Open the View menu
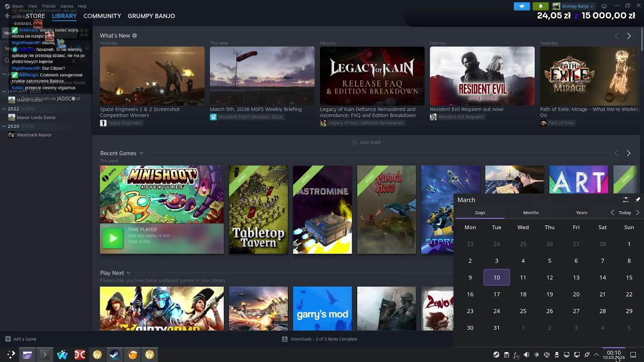This screenshot has width=644, height=362. tap(33, 6)
